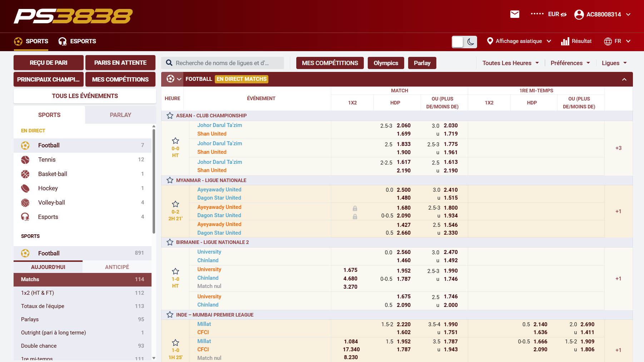The image size is (644, 362).
Task: Select live Football in sidebar
Action: (83, 145)
